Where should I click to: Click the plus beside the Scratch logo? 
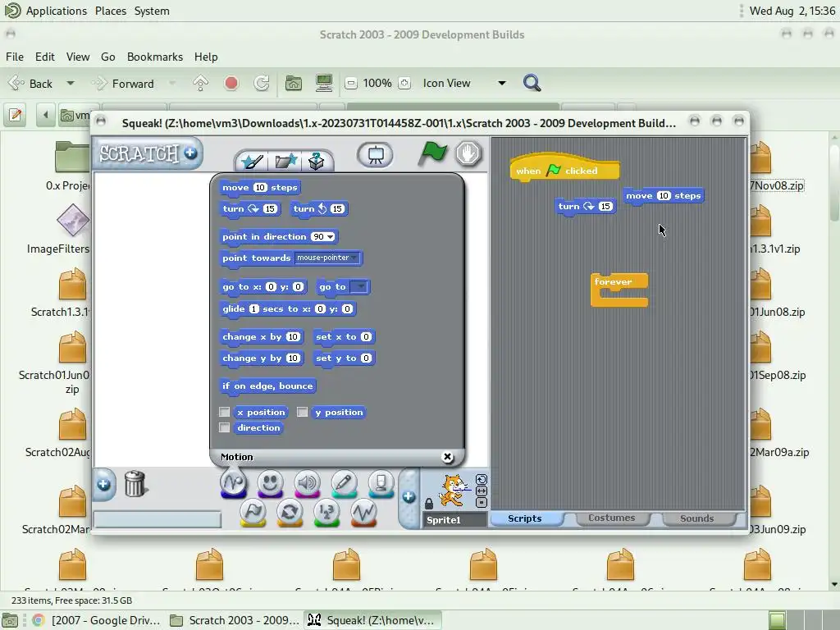(190, 153)
